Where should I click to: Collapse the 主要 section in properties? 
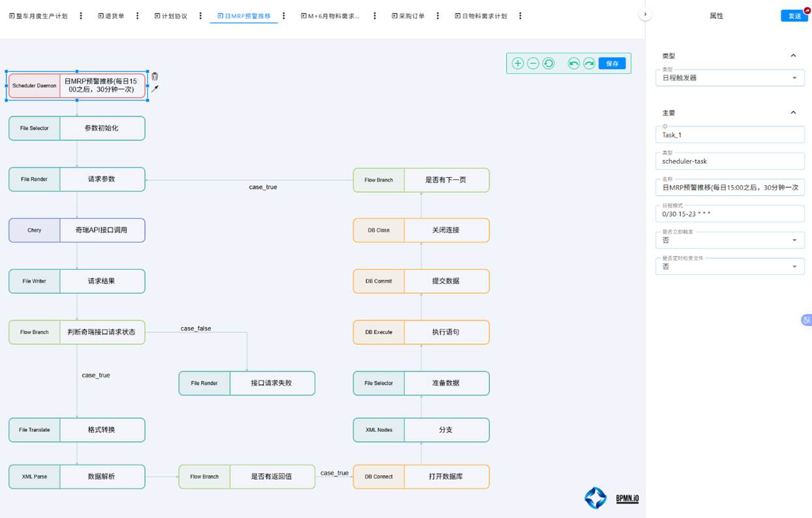click(793, 113)
